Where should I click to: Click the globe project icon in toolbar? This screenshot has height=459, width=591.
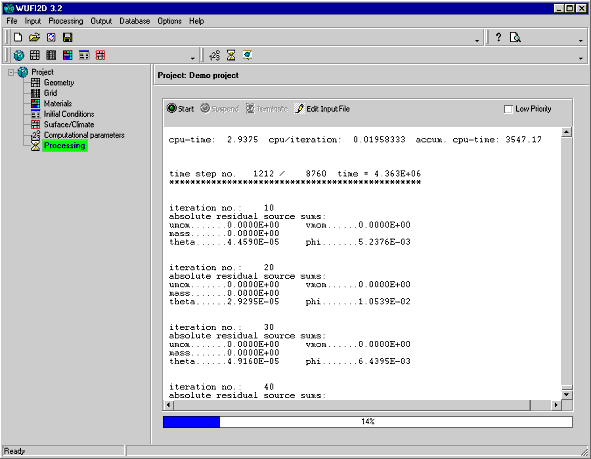(18, 55)
